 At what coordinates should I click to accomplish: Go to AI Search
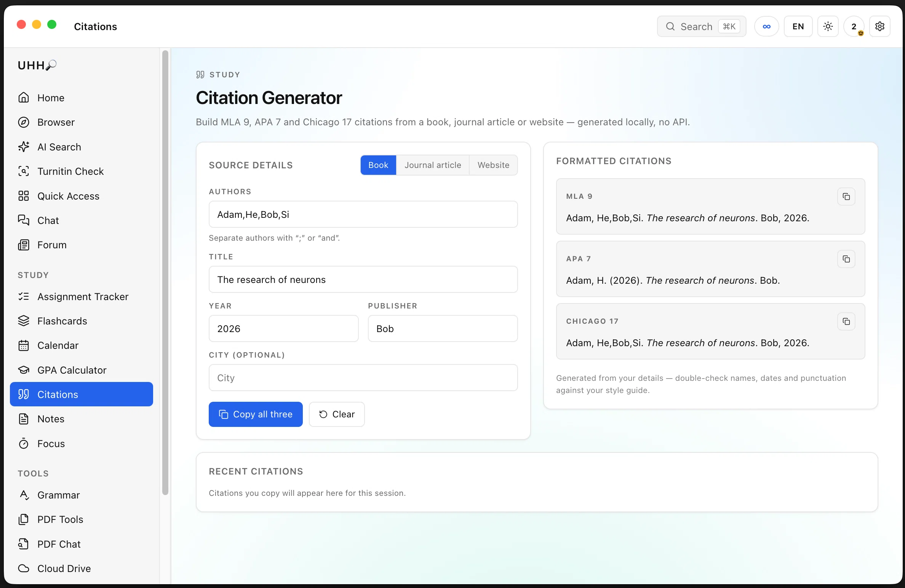point(82,147)
